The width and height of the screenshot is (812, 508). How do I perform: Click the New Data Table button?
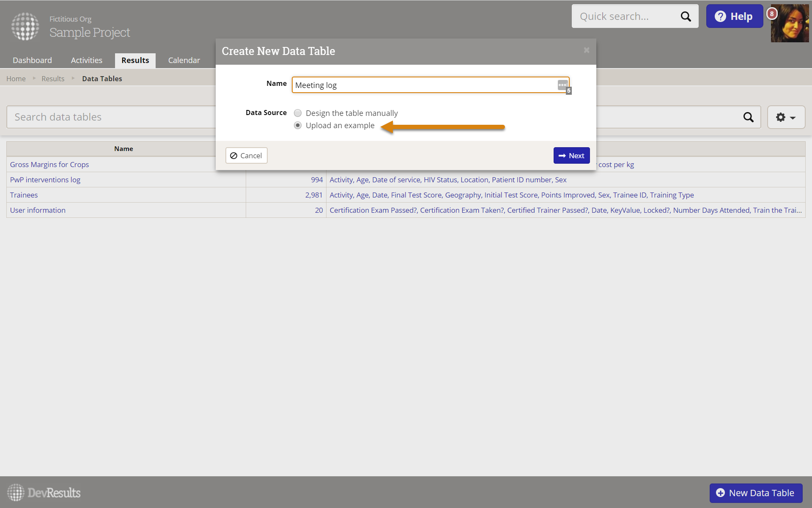[756, 493]
